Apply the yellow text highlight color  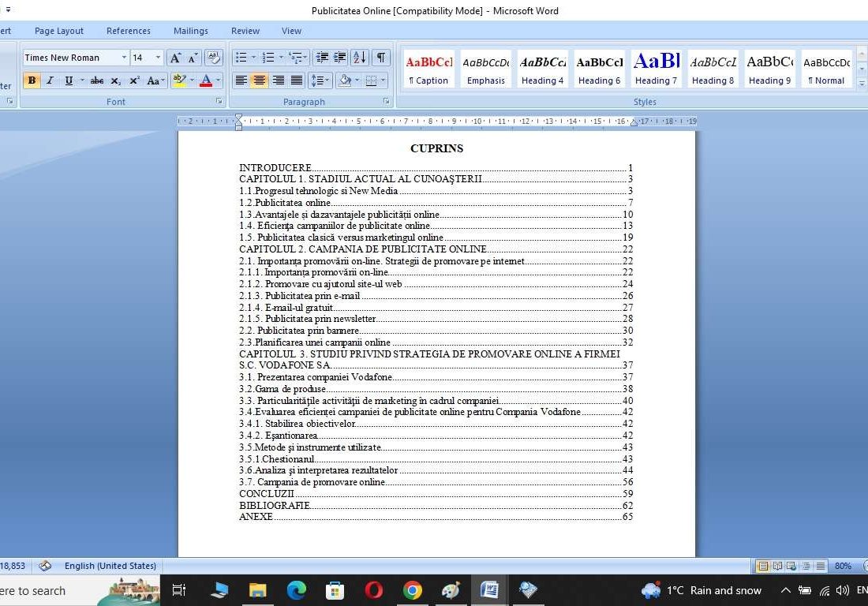coord(179,80)
